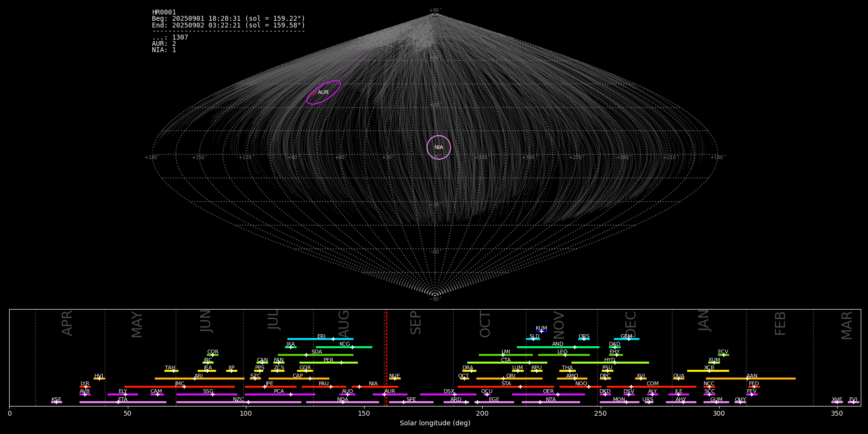Click the purple AUR bar in timeline

(390, 394)
